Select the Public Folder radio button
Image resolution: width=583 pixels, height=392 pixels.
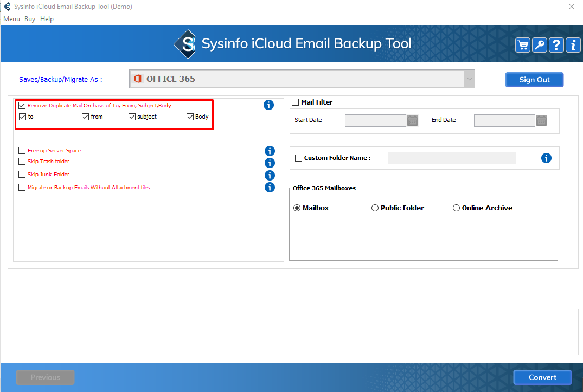click(x=375, y=208)
